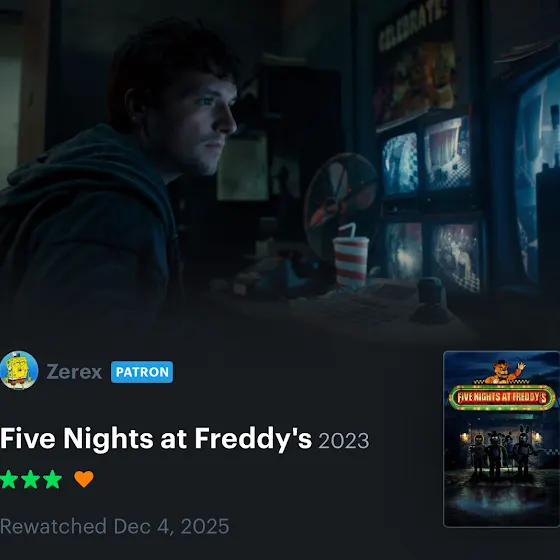Open the Five Nights at Freddy's poster thumbnail
This screenshot has height=560, width=560.
[501, 439]
